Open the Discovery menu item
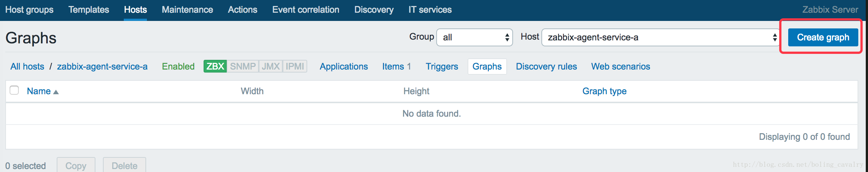The image size is (868, 172). 374,10
